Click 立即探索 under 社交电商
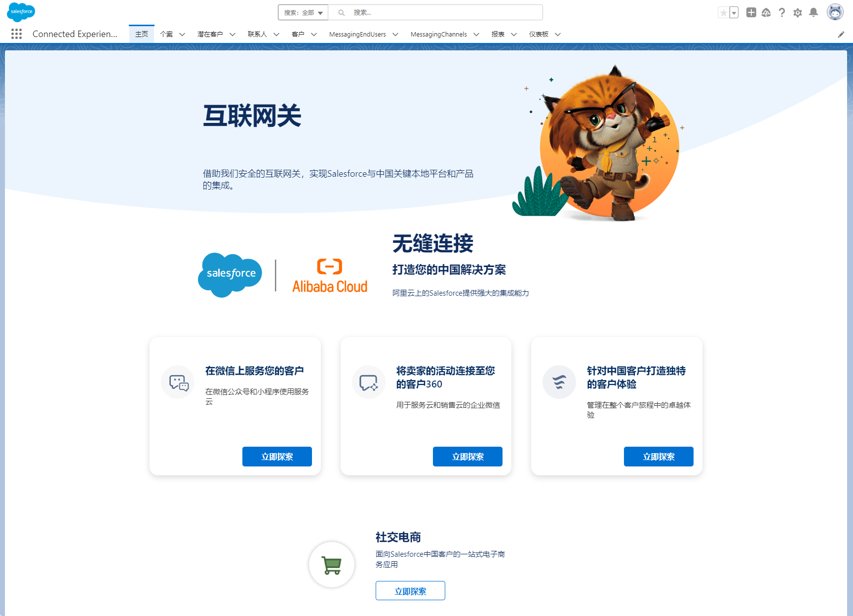 click(410, 591)
